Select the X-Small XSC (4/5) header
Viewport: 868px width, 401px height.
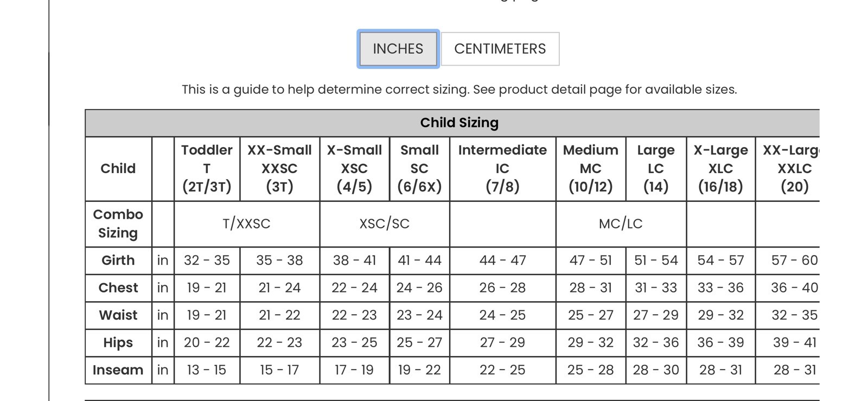pyautogui.click(x=354, y=168)
